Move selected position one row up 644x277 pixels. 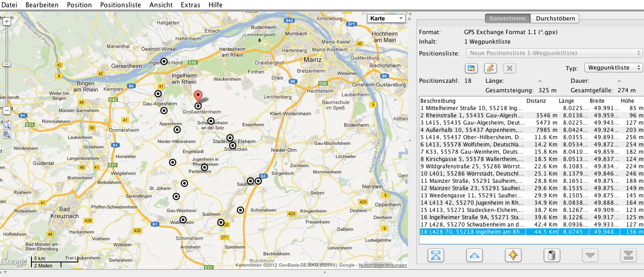[x=475, y=255]
